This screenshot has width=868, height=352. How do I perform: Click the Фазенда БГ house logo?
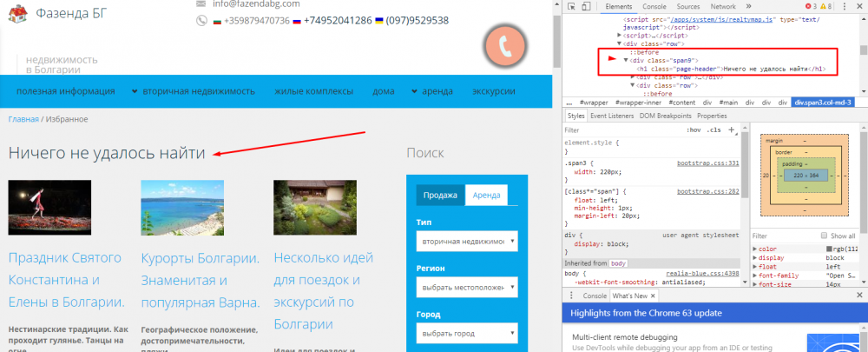click(18, 13)
